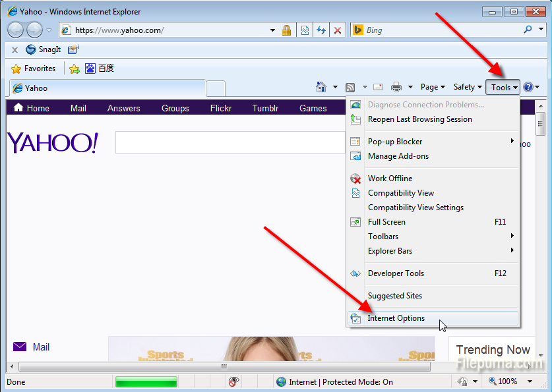The width and height of the screenshot is (552, 392).
Task: Click the Add to Favorites Bar star icon
Action: click(75, 69)
